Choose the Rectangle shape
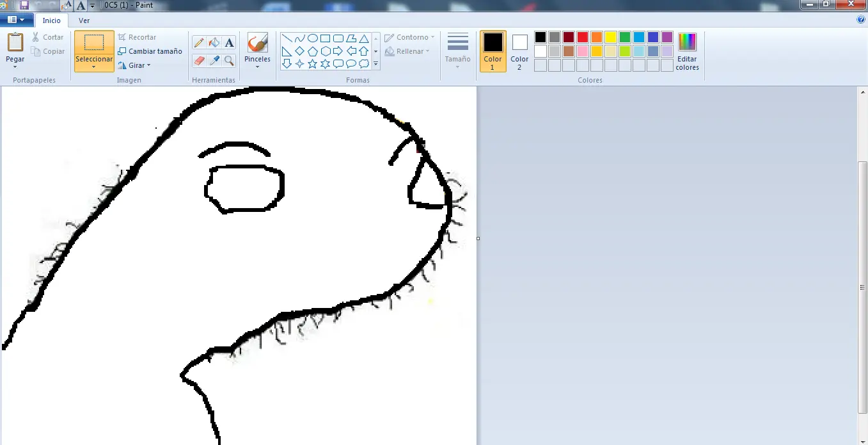The height and width of the screenshot is (445, 868). (x=325, y=38)
